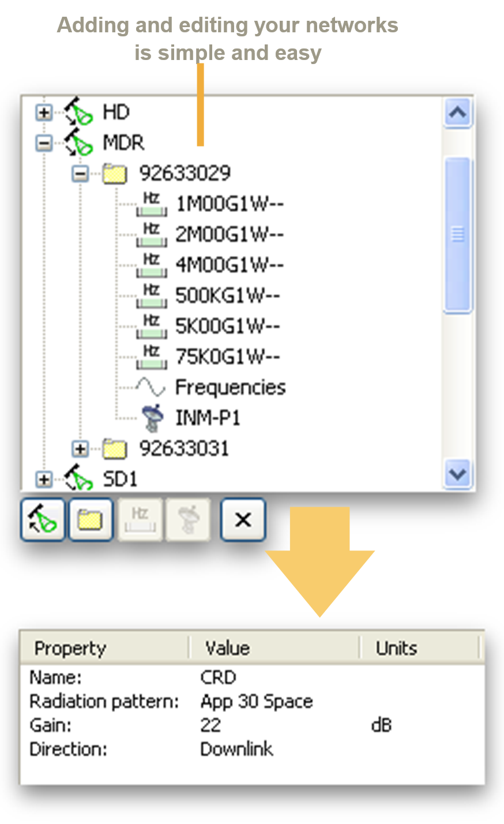The width and height of the screenshot is (504, 824).
Task: Click the dB units cell
Action: point(382,725)
